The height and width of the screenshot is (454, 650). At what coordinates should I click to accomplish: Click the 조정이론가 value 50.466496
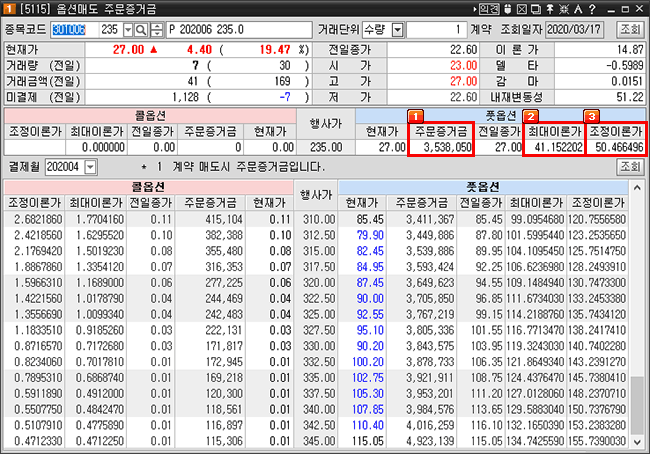[619, 147]
